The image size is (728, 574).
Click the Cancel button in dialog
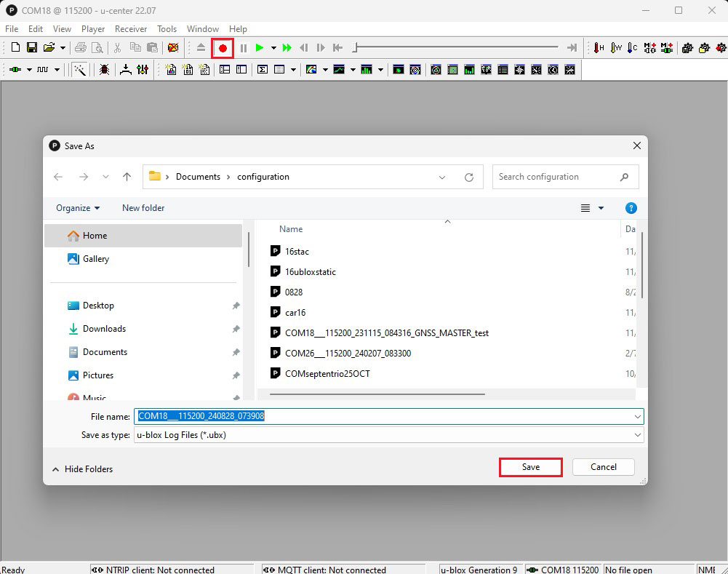coord(603,467)
